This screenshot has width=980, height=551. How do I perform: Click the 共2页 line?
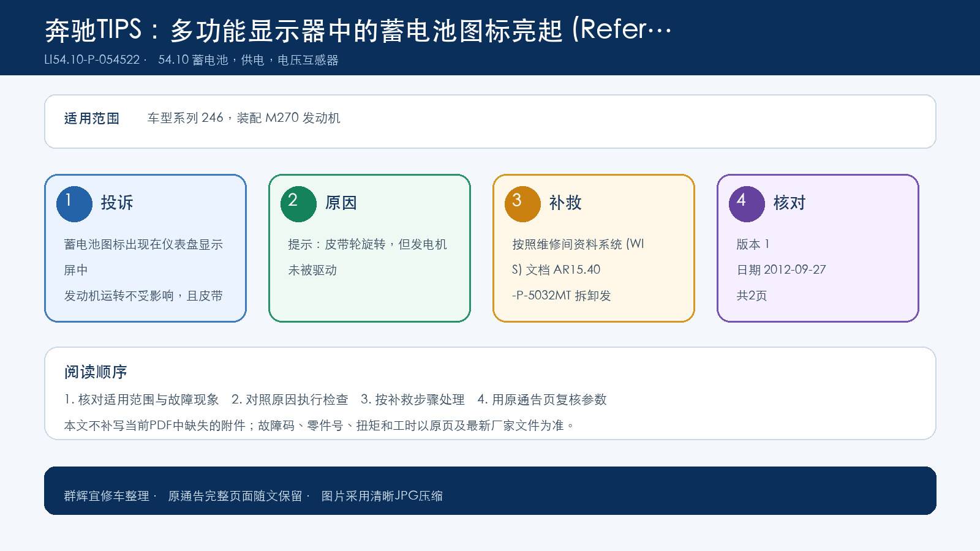click(x=752, y=296)
